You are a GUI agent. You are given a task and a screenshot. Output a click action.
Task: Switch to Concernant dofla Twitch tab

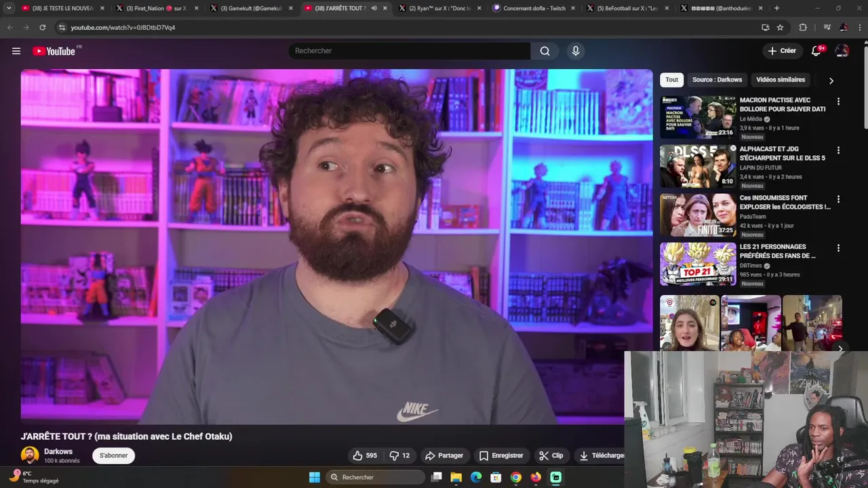point(534,8)
